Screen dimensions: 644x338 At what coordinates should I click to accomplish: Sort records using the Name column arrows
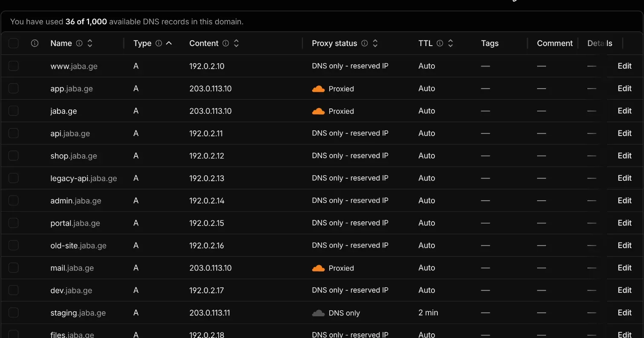click(90, 43)
